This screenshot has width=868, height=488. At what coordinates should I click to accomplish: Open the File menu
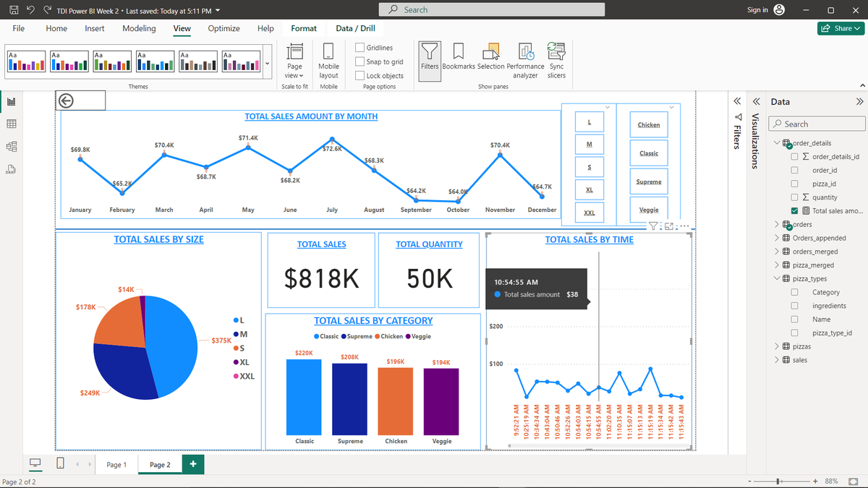pos(19,28)
